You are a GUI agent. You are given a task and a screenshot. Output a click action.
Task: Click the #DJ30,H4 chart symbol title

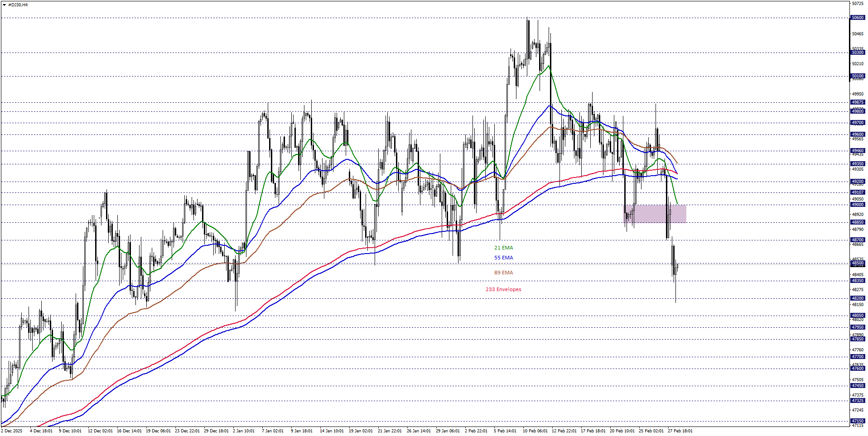click(18, 5)
